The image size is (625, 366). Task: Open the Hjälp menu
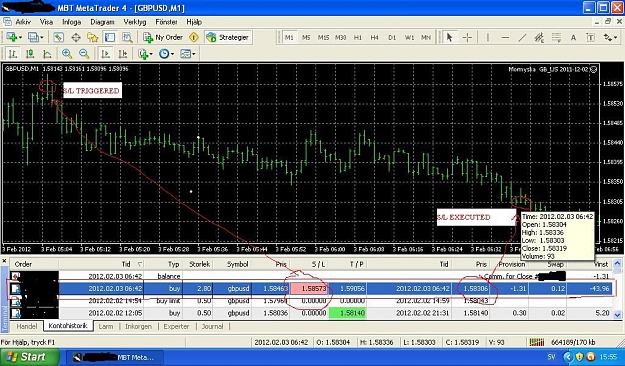tap(194, 22)
